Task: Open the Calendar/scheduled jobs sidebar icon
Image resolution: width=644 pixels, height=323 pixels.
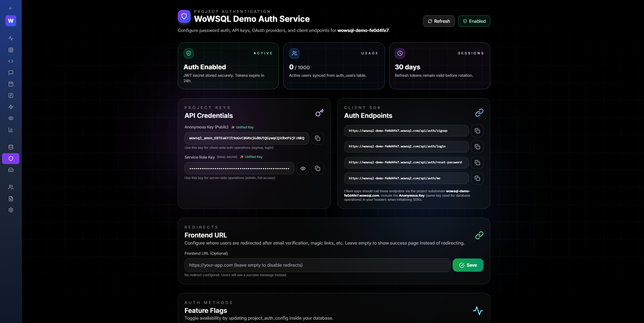Action: click(11, 84)
